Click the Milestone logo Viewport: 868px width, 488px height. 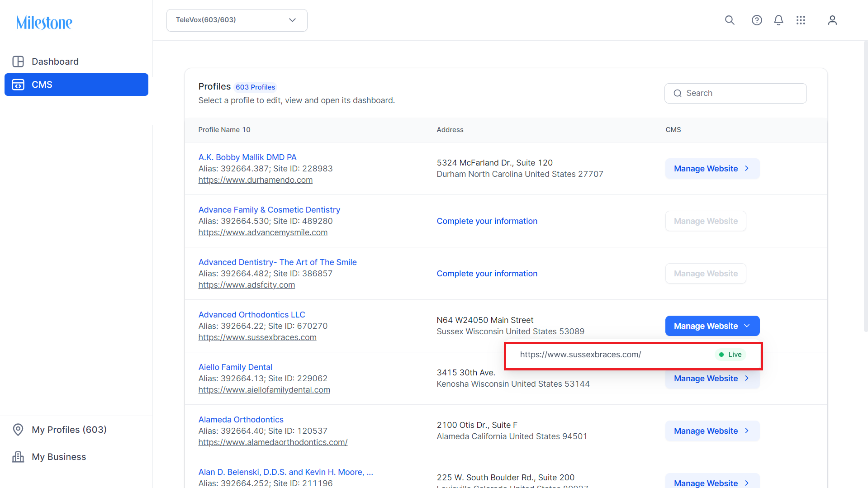pyautogui.click(x=44, y=22)
